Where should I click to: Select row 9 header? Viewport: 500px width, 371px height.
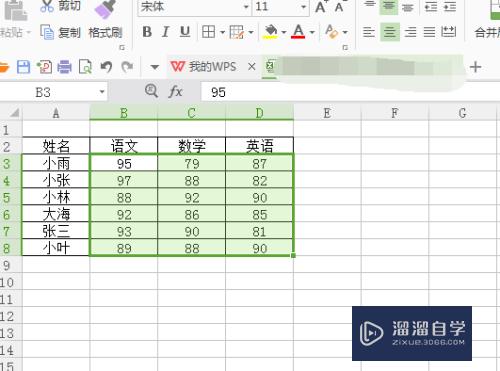(11, 265)
